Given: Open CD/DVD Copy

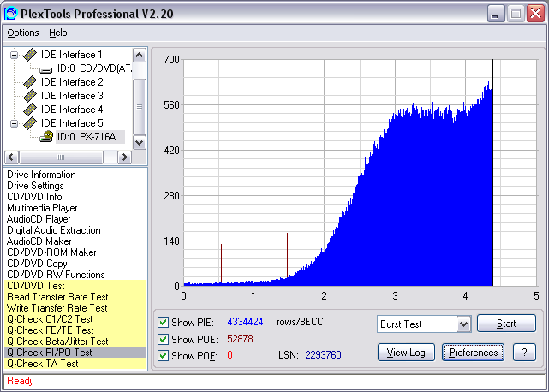Looking at the screenshot, I should pyautogui.click(x=37, y=264).
